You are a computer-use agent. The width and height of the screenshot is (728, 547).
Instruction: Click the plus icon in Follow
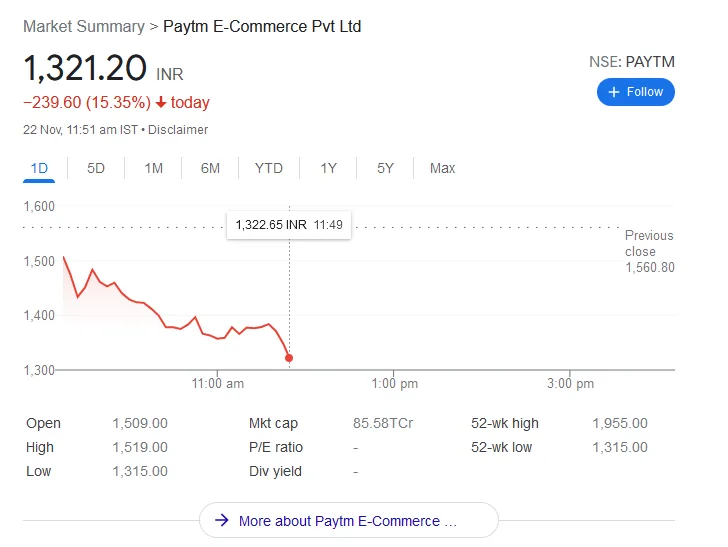tap(614, 92)
